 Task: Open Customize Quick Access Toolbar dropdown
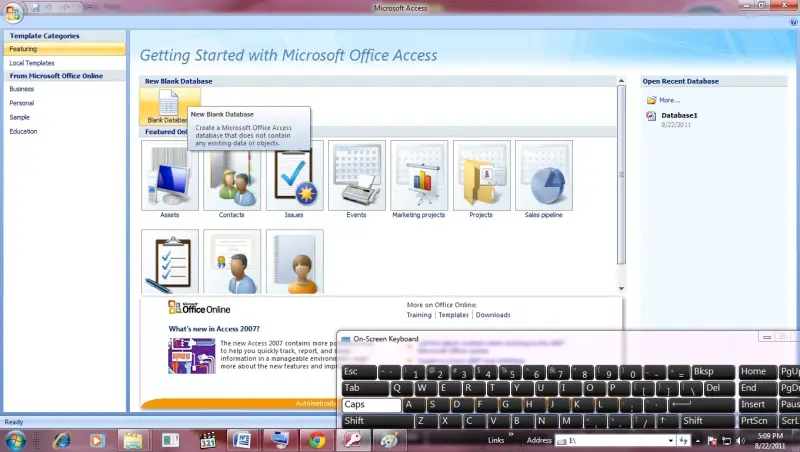click(x=90, y=8)
